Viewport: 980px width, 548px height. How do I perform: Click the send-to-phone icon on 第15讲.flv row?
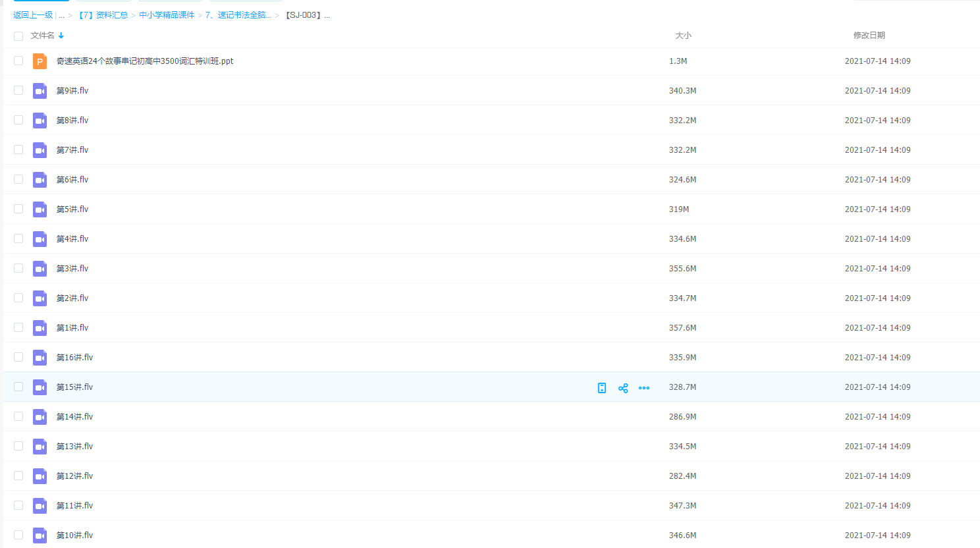click(x=602, y=388)
